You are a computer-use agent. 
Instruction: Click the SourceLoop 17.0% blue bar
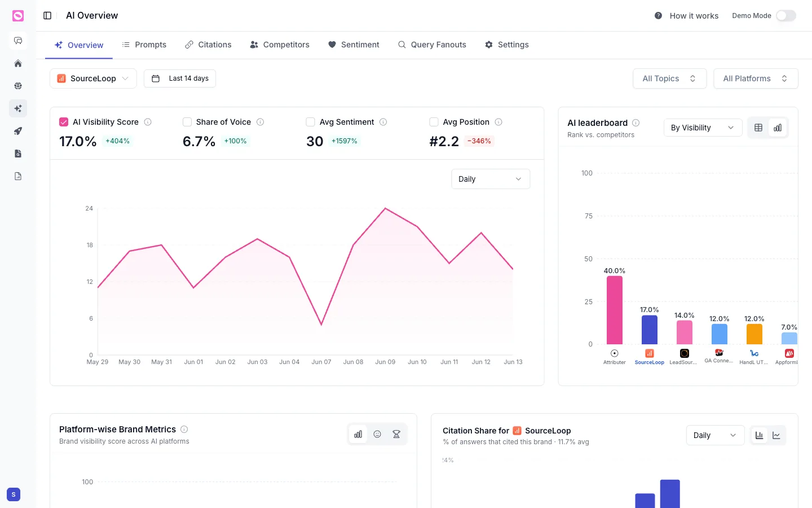[650, 330]
